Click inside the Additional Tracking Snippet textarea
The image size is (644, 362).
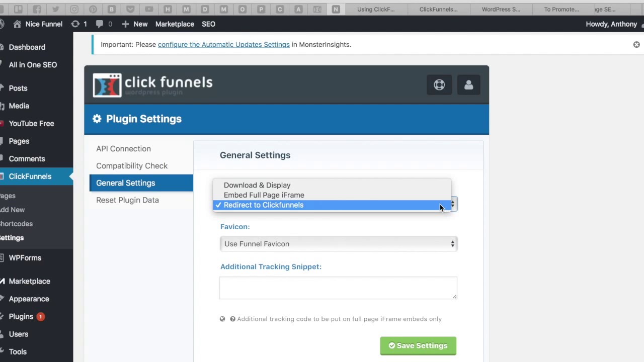pos(338,288)
